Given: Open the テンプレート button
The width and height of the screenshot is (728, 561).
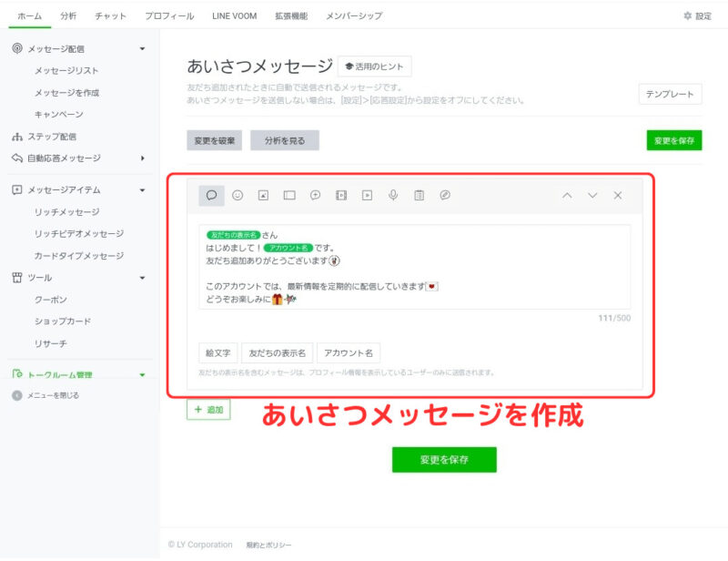Looking at the screenshot, I should point(670,94).
